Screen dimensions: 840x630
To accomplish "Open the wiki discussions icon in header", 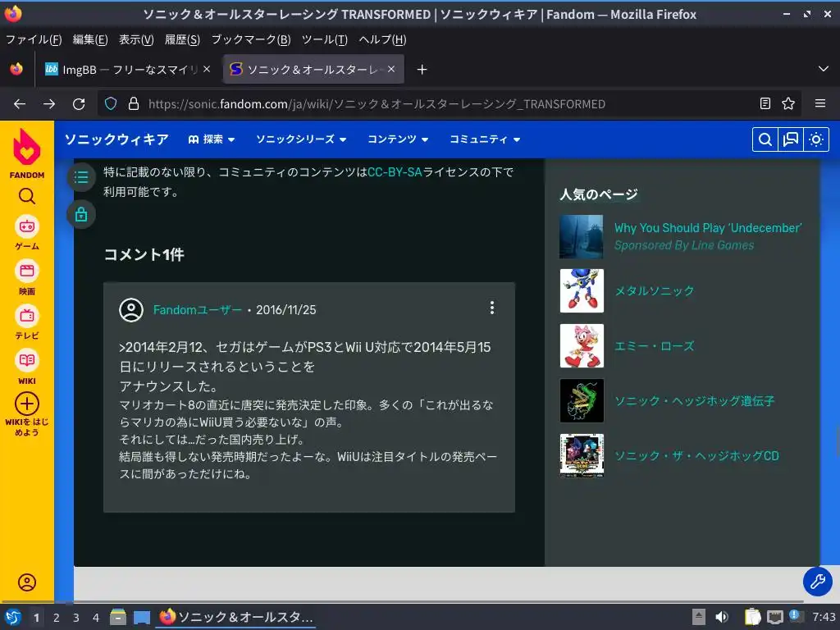I will point(791,139).
